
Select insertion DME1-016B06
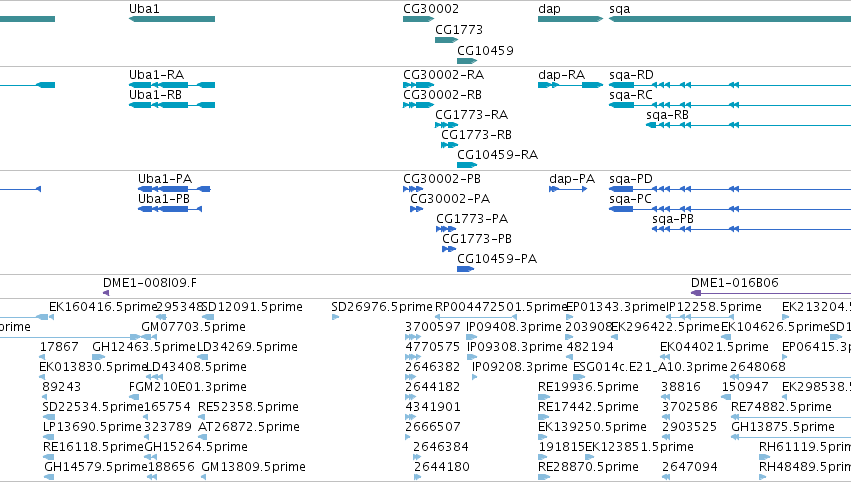(771, 293)
